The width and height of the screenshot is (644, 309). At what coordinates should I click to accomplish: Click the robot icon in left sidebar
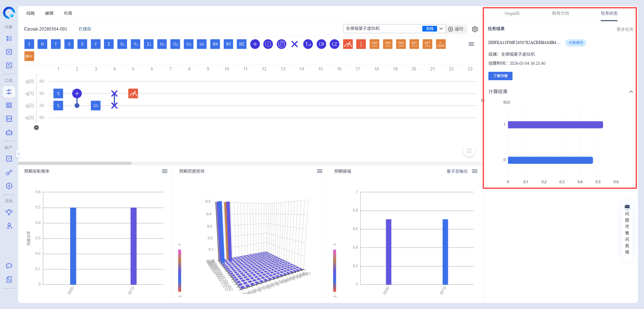click(9, 133)
